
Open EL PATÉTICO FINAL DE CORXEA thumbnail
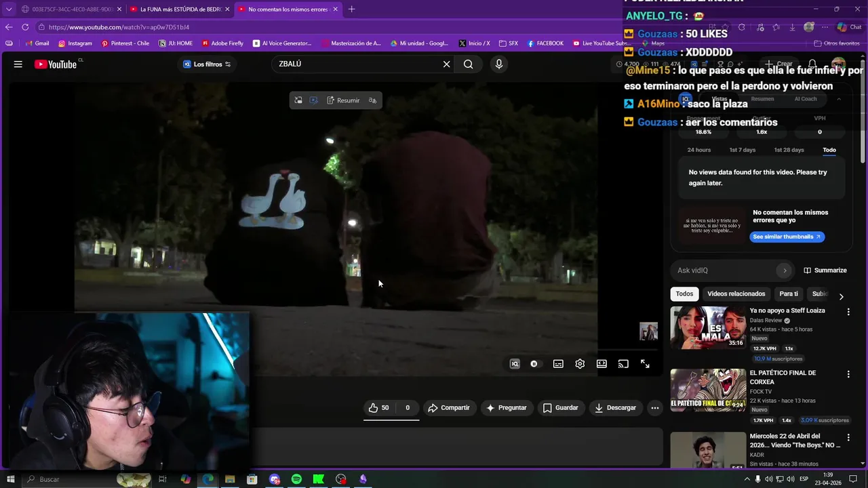(708, 390)
